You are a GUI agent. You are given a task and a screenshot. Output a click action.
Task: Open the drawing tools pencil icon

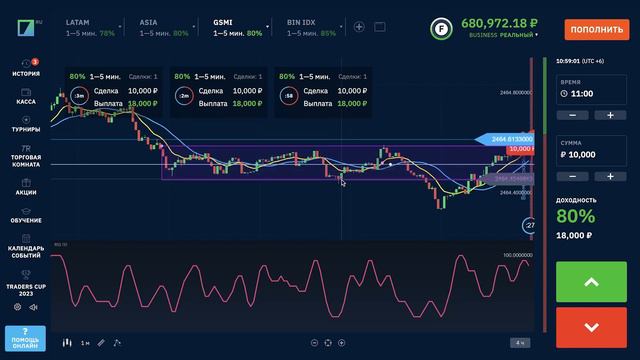(101, 343)
